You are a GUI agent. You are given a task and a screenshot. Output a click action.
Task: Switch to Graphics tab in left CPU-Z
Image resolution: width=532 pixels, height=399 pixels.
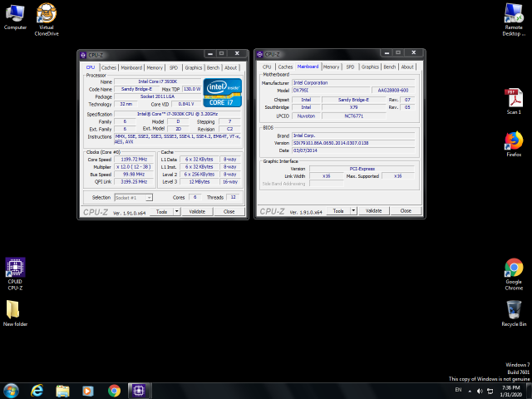[x=194, y=67]
